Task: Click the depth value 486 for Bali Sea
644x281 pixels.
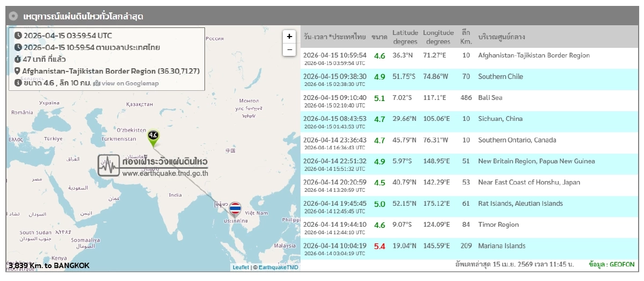Action: tap(466, 98)
